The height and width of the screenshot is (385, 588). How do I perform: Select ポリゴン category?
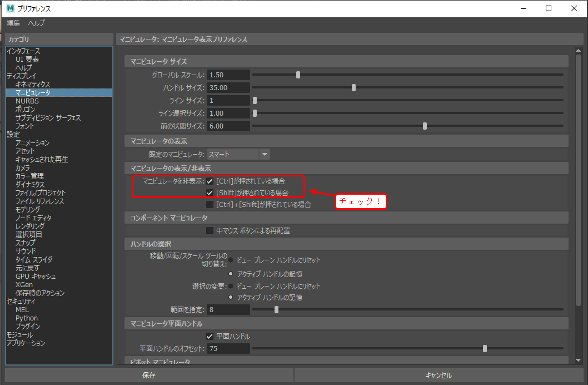click(x=25, y=109)
